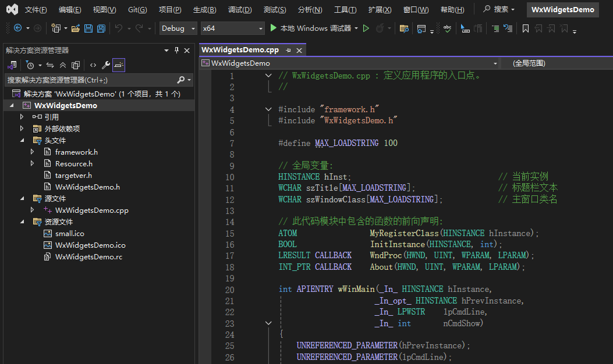Open the WxWidgetsDemo scope dropdown

point(349,63)
